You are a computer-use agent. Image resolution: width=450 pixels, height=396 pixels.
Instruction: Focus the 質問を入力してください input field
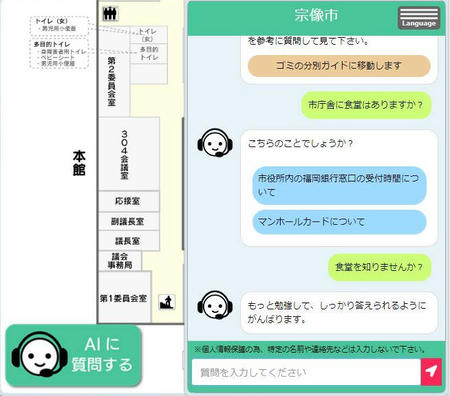(x=306, y=372)
